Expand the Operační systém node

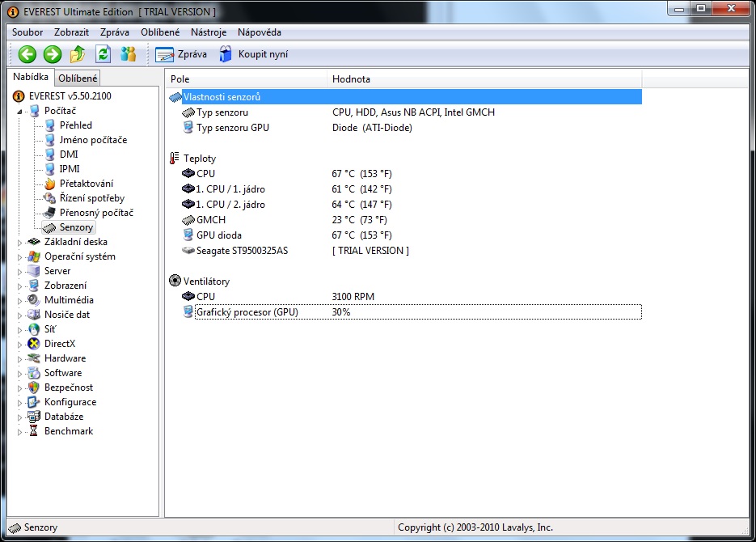click(x=19, y=257)
